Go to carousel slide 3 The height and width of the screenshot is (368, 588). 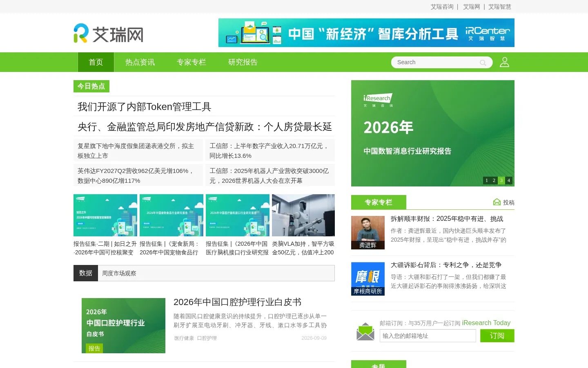click(501, 180)
